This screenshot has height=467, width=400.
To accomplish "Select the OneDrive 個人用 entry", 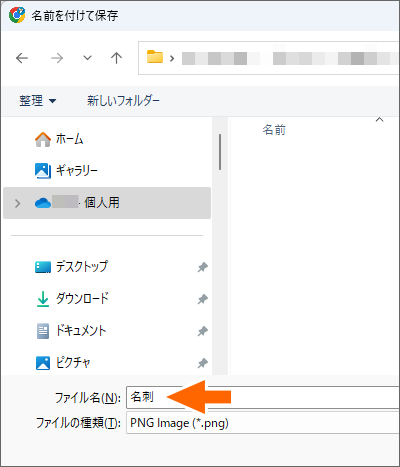I will tap(107, 203).
